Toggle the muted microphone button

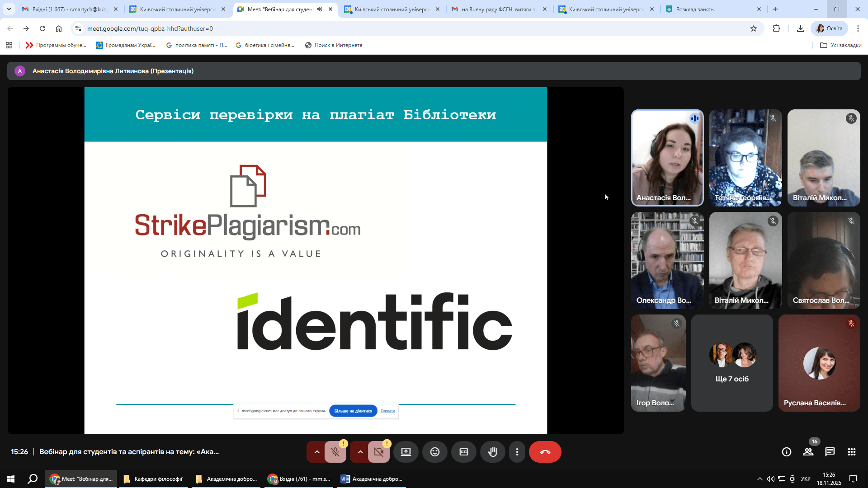click(x=335, y=452)
